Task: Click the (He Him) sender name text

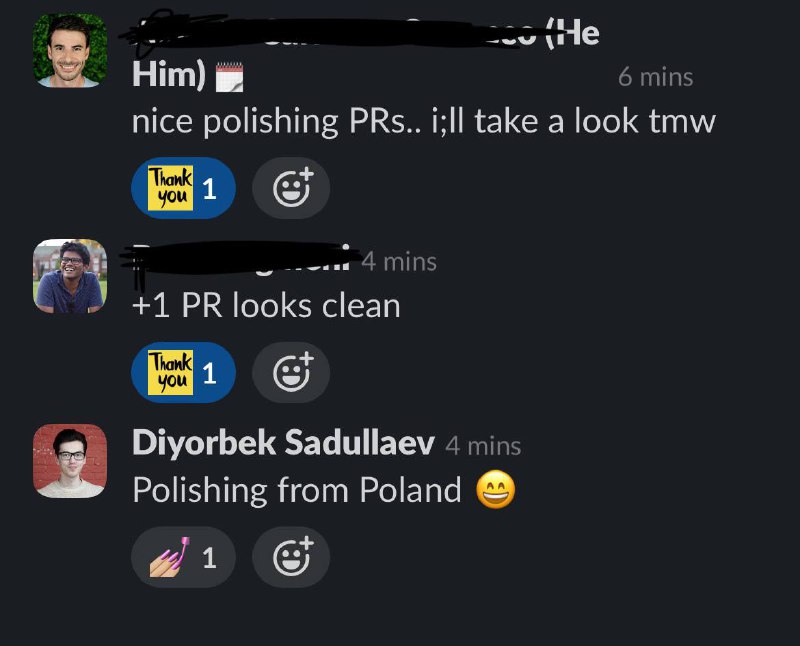Action: coord(365,54)
